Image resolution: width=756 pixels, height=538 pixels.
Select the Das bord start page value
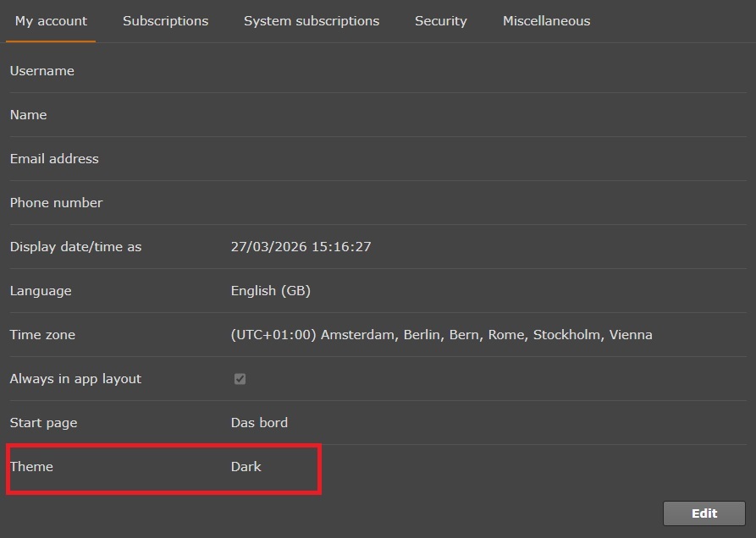pyautogui.click(x=259, y=423)
